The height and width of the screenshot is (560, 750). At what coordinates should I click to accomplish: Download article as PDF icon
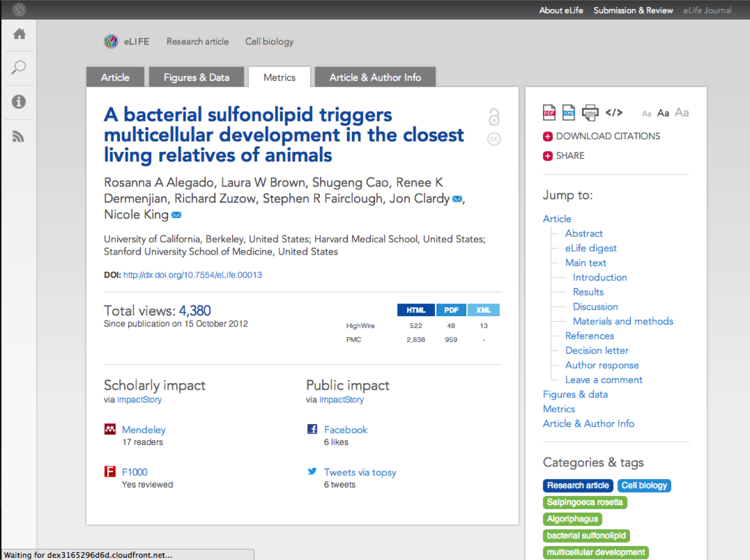tap(549, 113)
